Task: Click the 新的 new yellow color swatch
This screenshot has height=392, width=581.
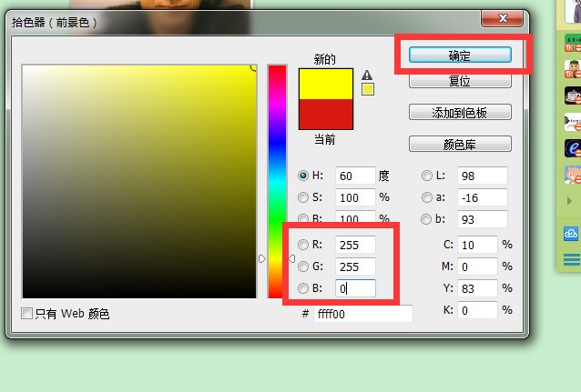Action: (326, 84)
